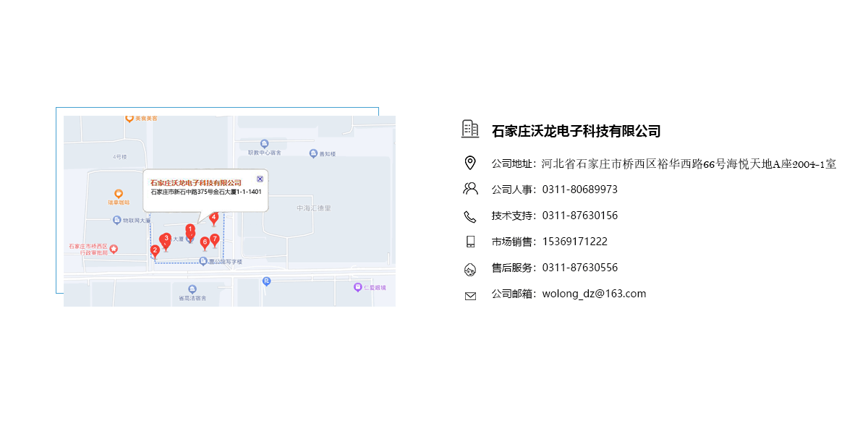Click the customer service icon beside 售后服务
Image resolution: width=868 pixels, height=434 pixels.
coord(470,269)
